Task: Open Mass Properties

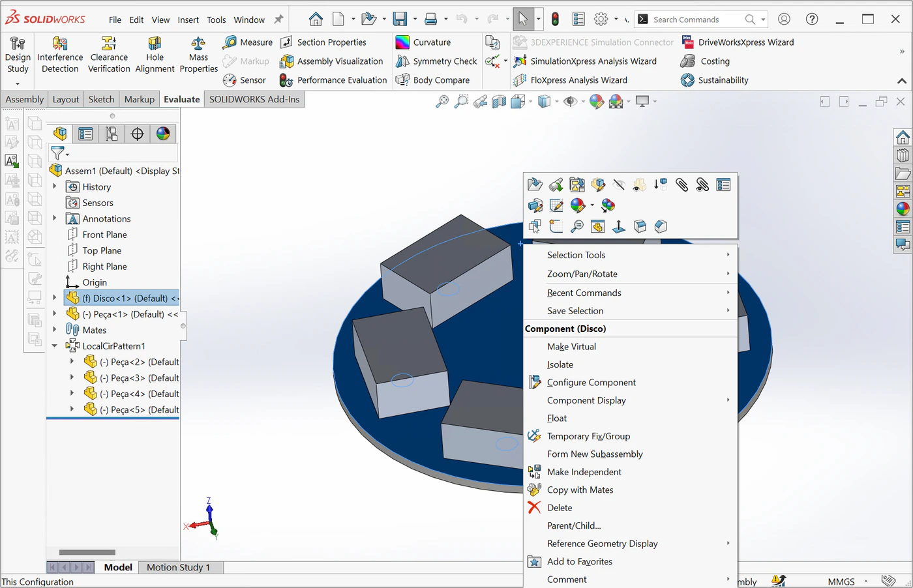Action: coord(198,55)
